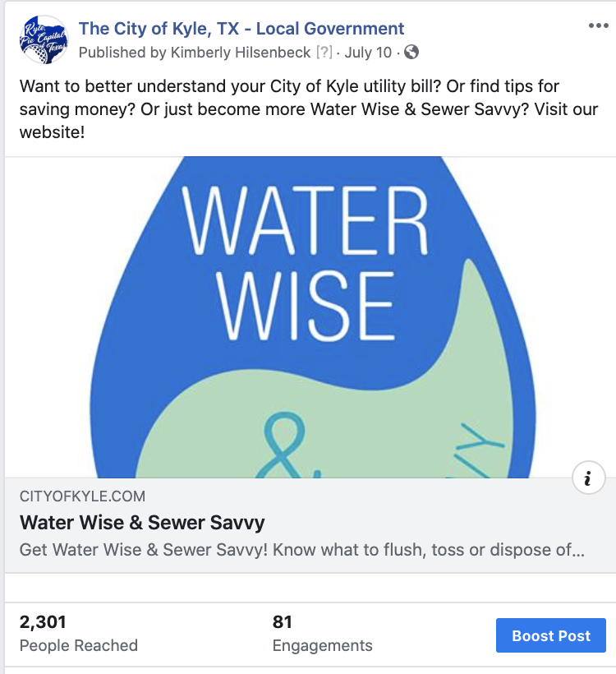View the 81 engagements count
The height and width of the screenshot is (674, 616).
click(x=283, y=622)
